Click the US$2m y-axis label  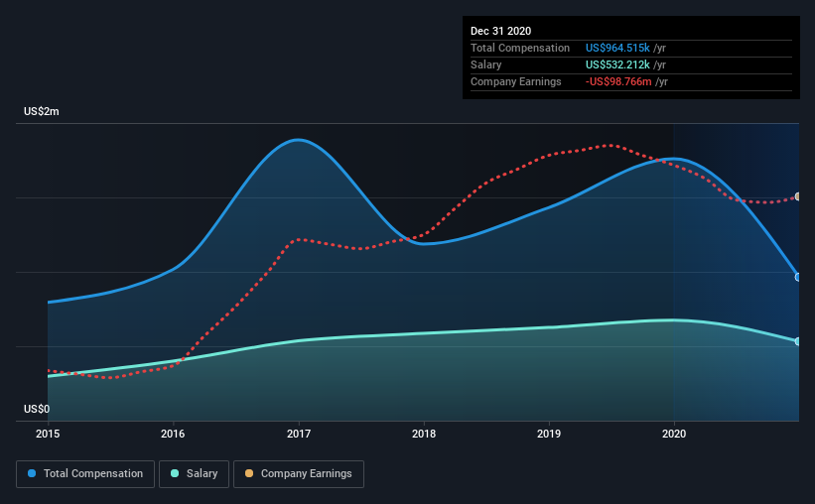tap(42, 112)
